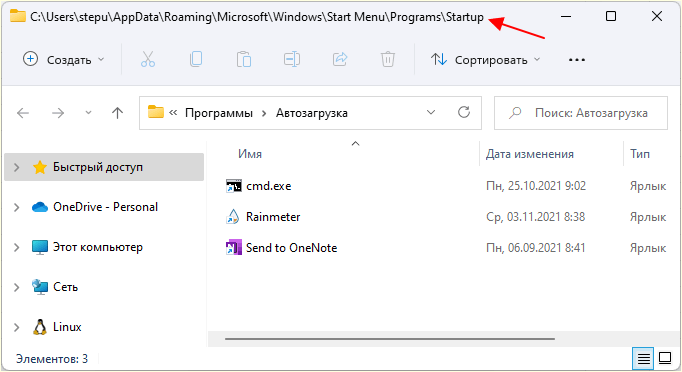
Task: Expand Linux tree node
Action: 17,327
